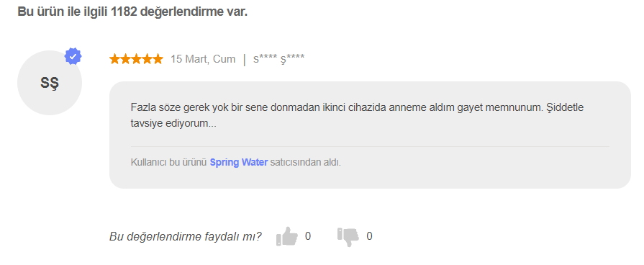Click the first orange rating star
This screenshot has width=644, height=265.
(x=114, y=59)
